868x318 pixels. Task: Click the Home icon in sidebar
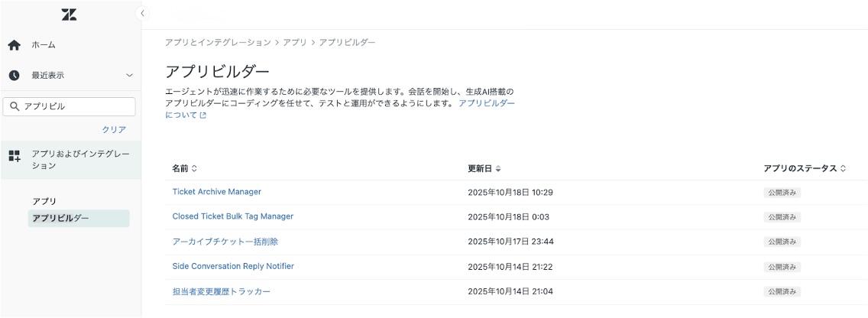pos(14,45)
